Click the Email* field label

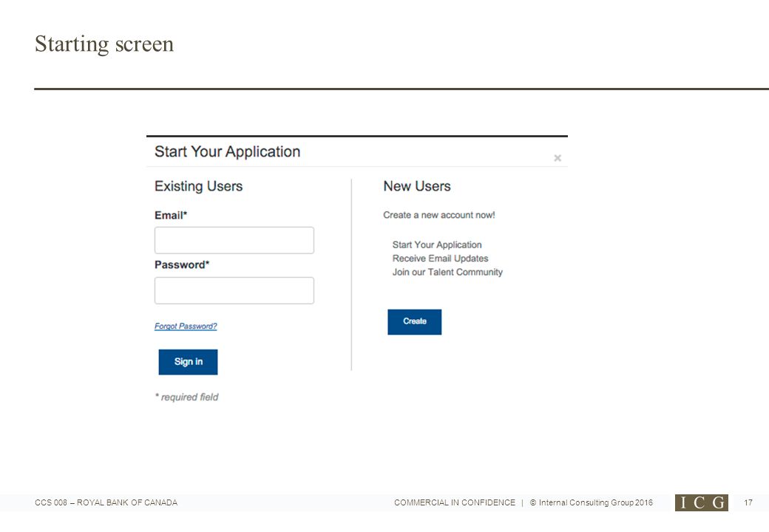coord(171,216)
